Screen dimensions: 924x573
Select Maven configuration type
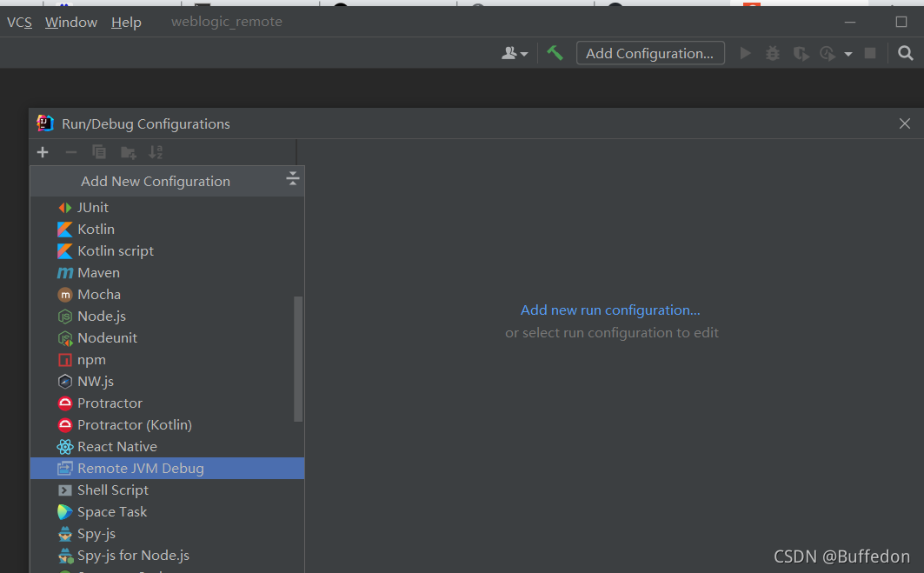tap(168, 273)
